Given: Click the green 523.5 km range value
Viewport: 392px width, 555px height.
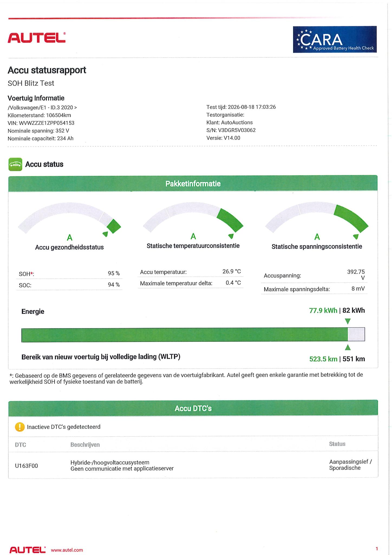Looking at the screenshot, I should pyautogui.click(x=323, y=359).
